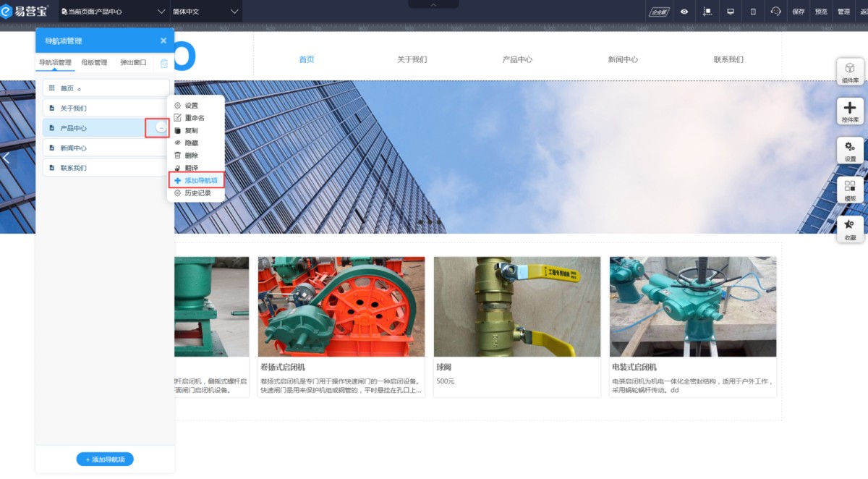868x479 pixels.
Task: Click the bottom + 添加导航项 button
Action: click(105, 459)
